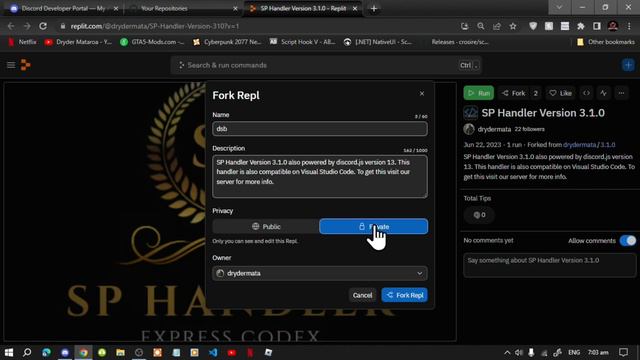640x360 pixels.
Task: Bookmark this page with star icon
Action: point(513,26)
